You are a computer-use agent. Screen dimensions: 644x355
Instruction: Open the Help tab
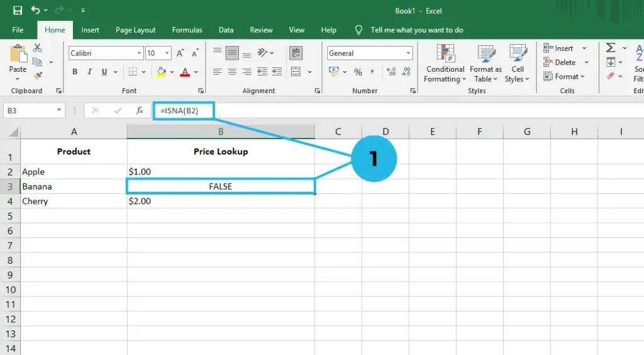(328, 30)
